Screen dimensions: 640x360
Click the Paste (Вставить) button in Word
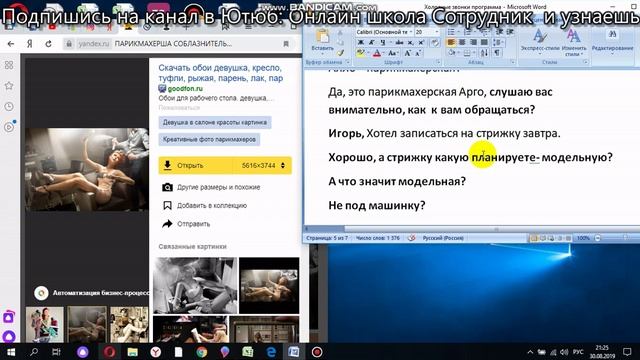[322, 41]
